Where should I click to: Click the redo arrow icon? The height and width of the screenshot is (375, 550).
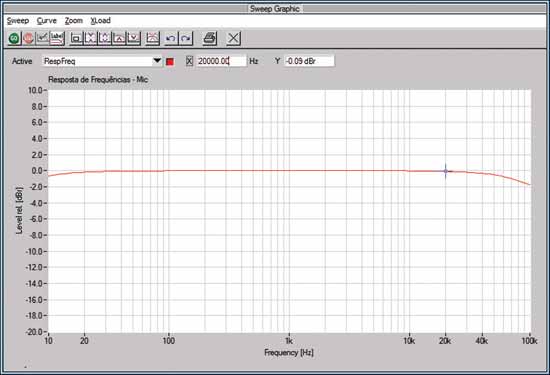[x=186, y=38]
